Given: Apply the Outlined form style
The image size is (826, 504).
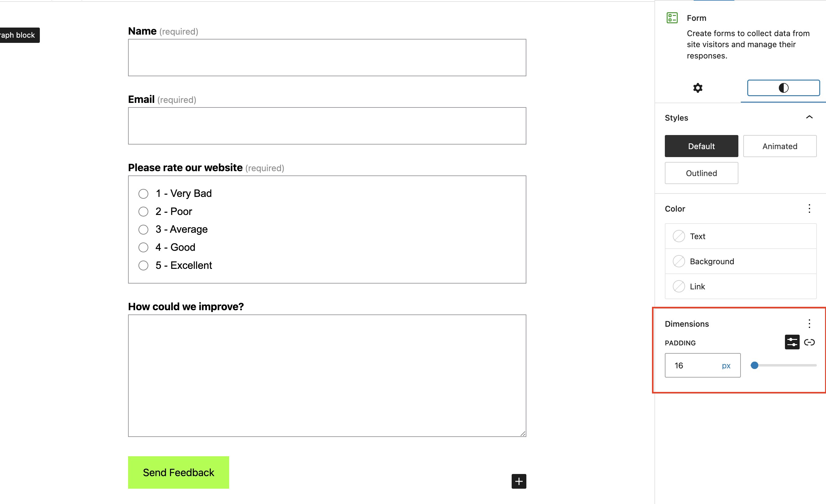Looking at the screenshot, I should click(x=701, y=173).
